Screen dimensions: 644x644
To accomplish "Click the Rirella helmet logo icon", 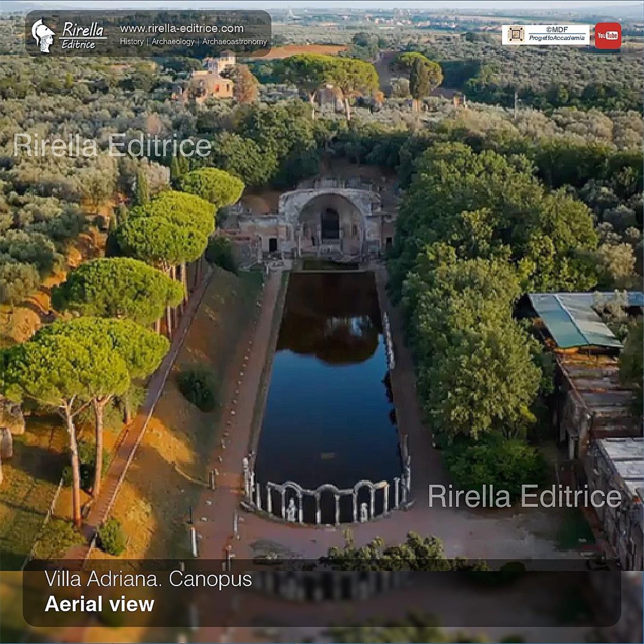I will point(43,35).
